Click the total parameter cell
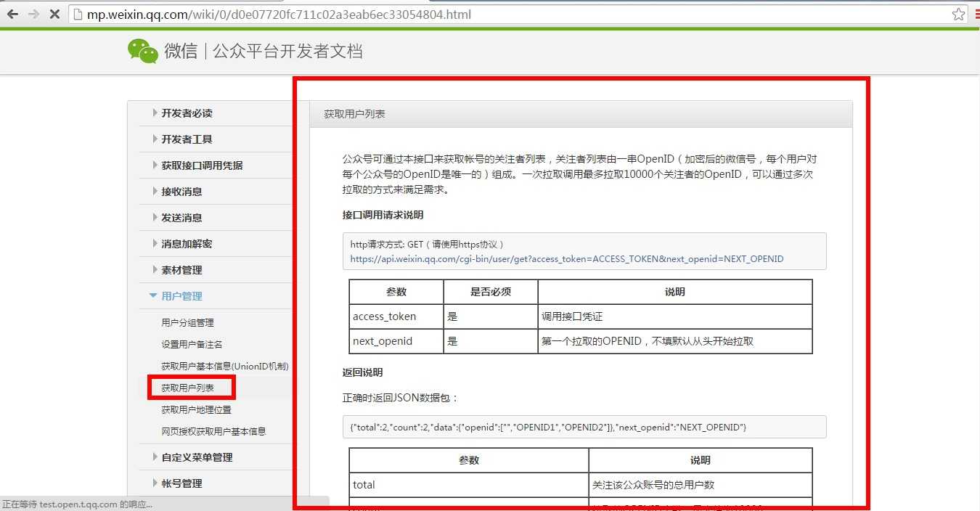 (469, 485)
